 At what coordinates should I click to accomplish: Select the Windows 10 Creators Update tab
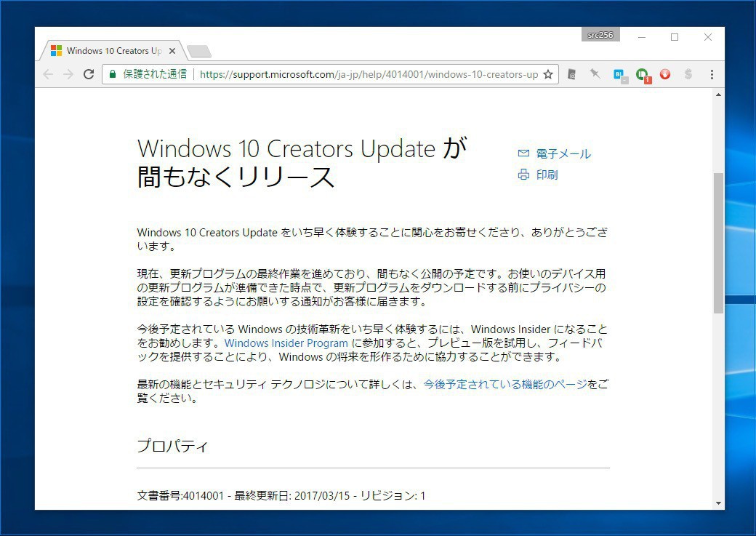coord(114,51)
